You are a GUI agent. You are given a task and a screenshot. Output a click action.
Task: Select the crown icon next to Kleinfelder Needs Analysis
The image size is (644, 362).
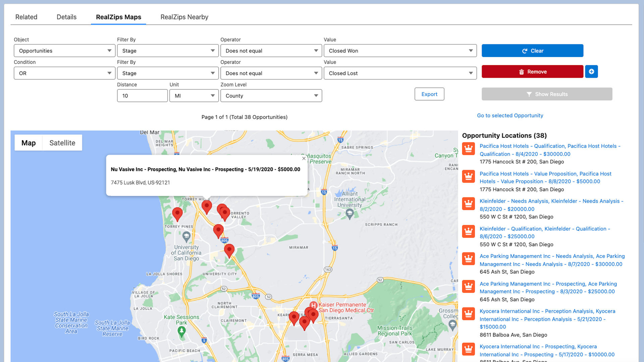[468, 204]
